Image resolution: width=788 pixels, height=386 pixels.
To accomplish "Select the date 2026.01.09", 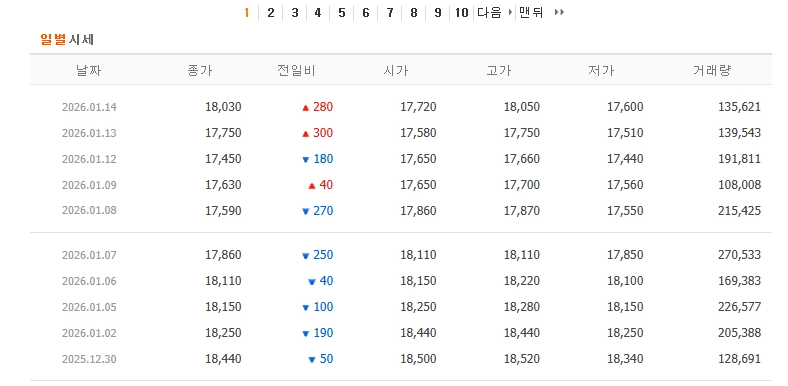I will (89, 185).
